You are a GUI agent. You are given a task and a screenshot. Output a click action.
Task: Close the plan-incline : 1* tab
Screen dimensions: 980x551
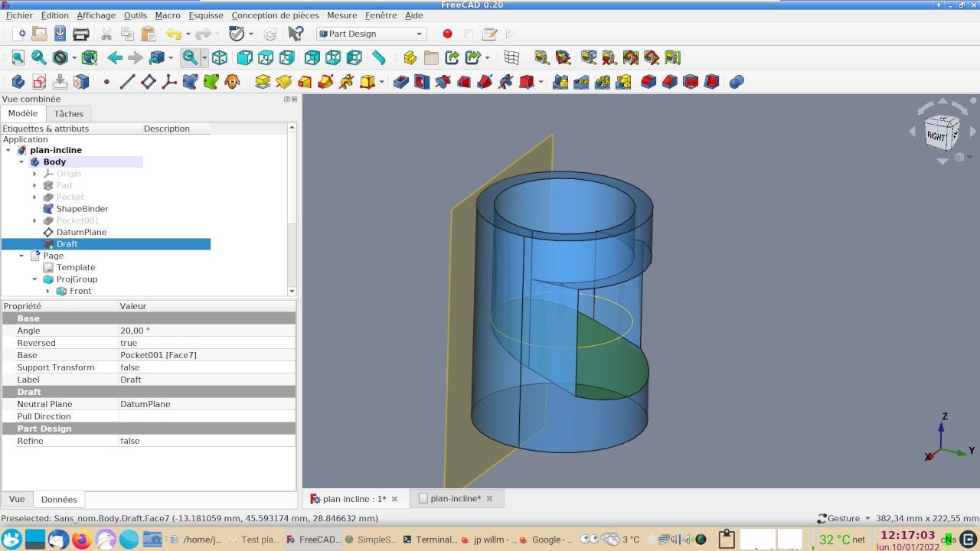click(x=394, y=499)
